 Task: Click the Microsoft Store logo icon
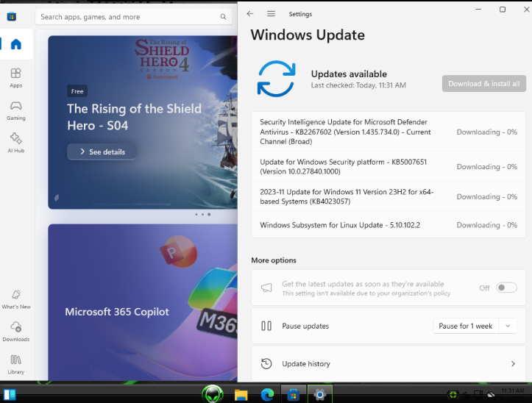pos(12,16)
